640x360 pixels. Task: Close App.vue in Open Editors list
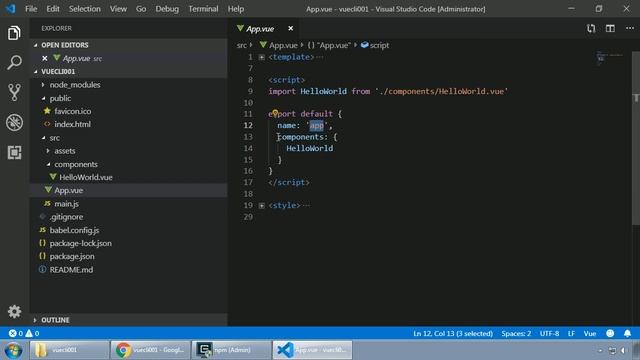[44, 58]
